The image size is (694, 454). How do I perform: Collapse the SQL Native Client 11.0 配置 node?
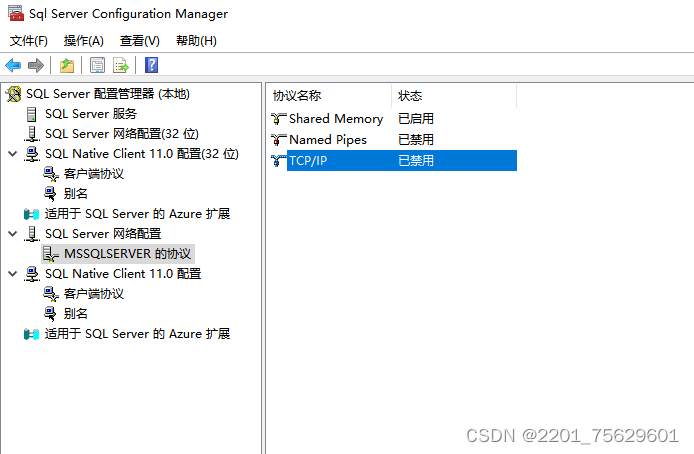13,274
